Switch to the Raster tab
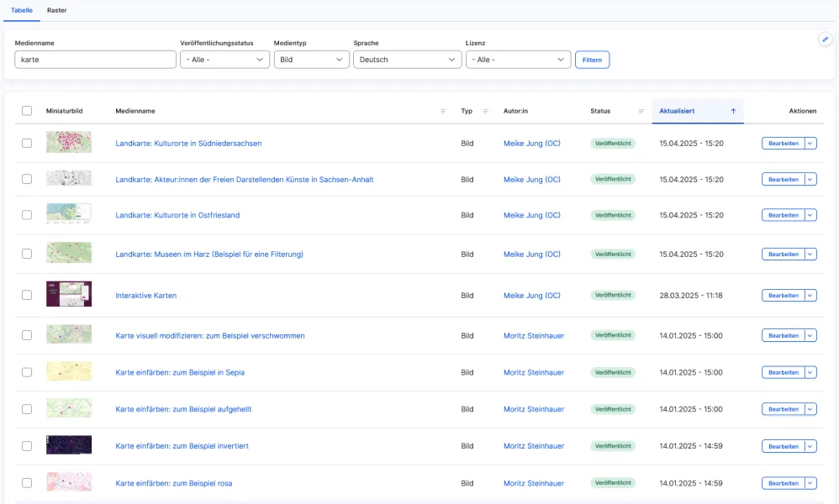 pyautogui.click(x=56, y=10)
